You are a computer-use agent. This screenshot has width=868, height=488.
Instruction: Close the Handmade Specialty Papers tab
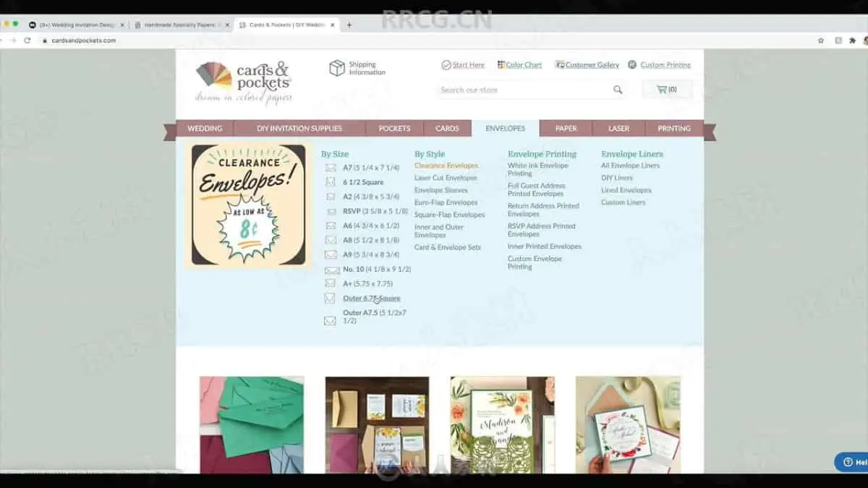[227, 25]
